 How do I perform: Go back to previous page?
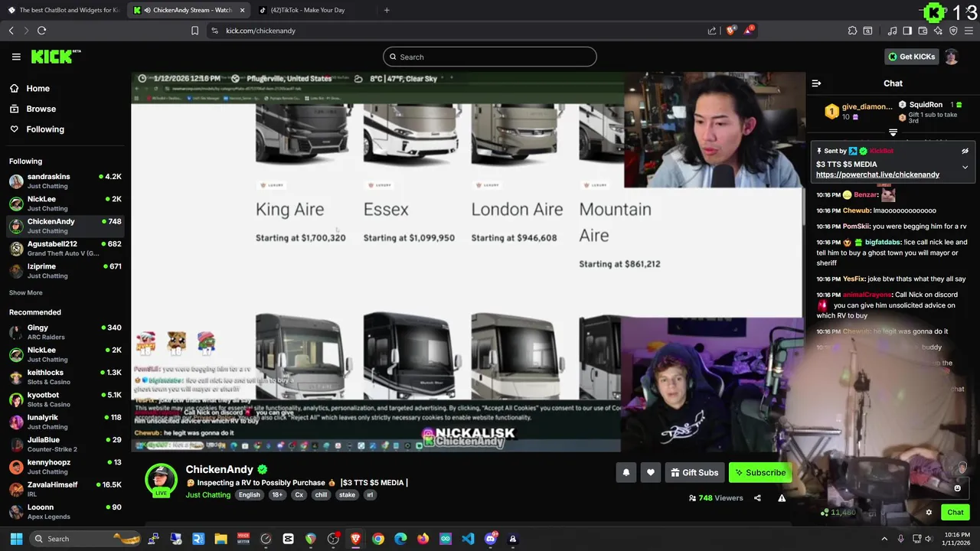pos(11,31)
